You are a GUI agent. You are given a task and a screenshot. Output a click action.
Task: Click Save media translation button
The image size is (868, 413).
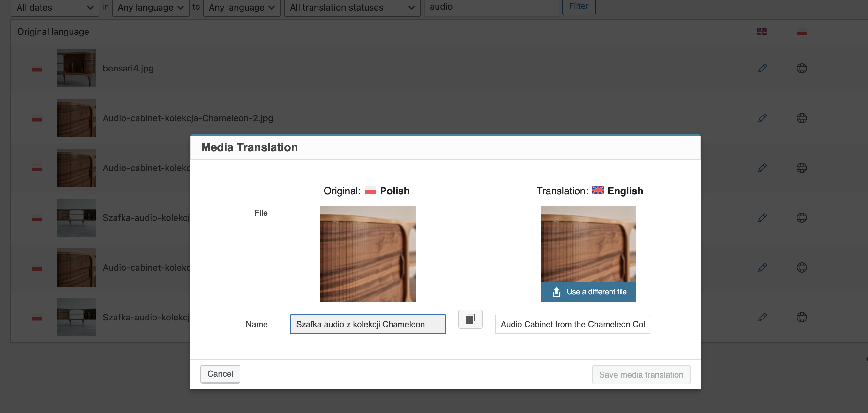point(641,375)
